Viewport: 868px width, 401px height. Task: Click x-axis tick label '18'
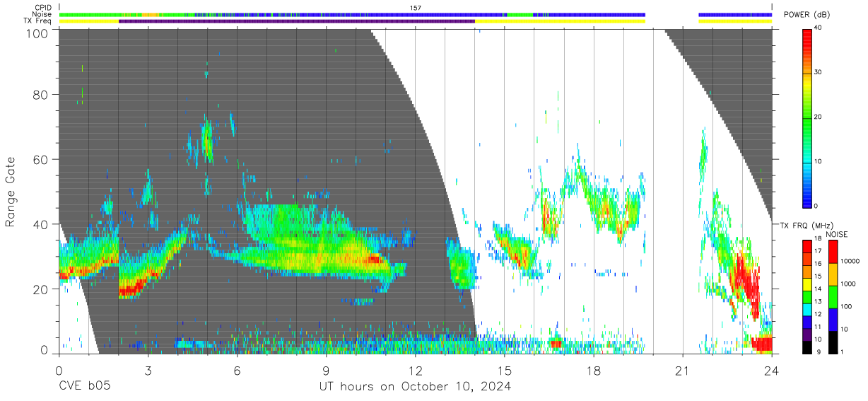[x=593, y=371]
